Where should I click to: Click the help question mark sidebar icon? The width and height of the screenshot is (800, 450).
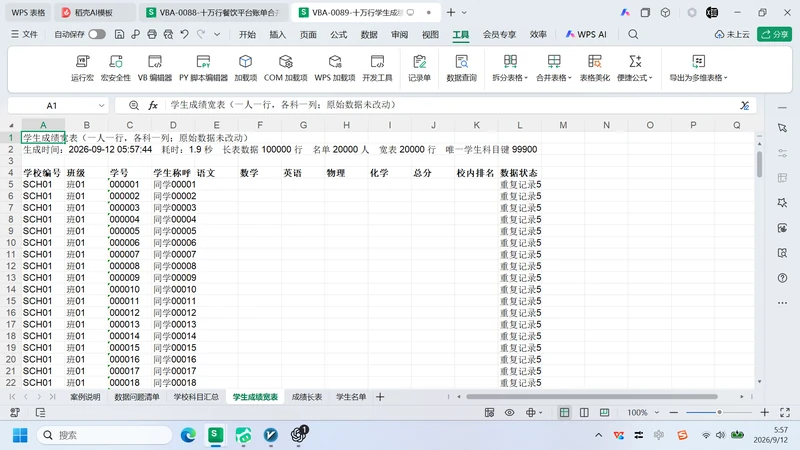782,278
